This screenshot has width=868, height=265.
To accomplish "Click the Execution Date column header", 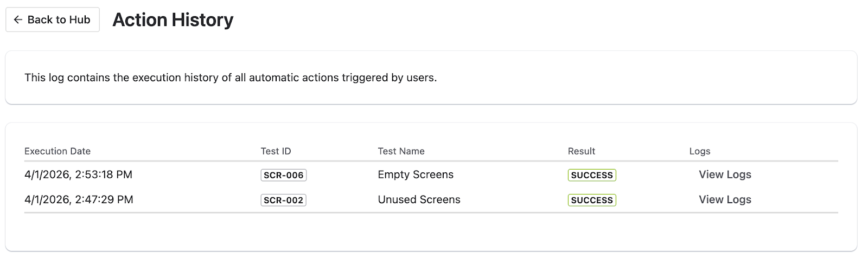I will coord(58,151).
